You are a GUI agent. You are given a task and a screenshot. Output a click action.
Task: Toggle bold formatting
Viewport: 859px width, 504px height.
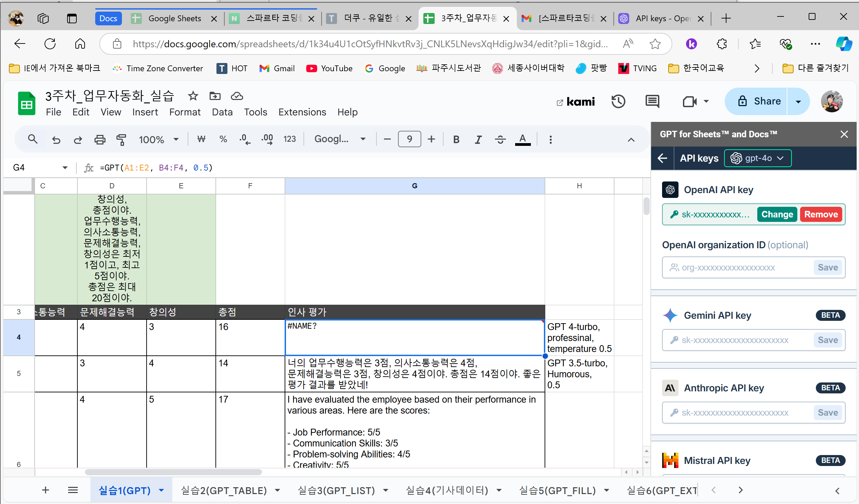[456, 139]
